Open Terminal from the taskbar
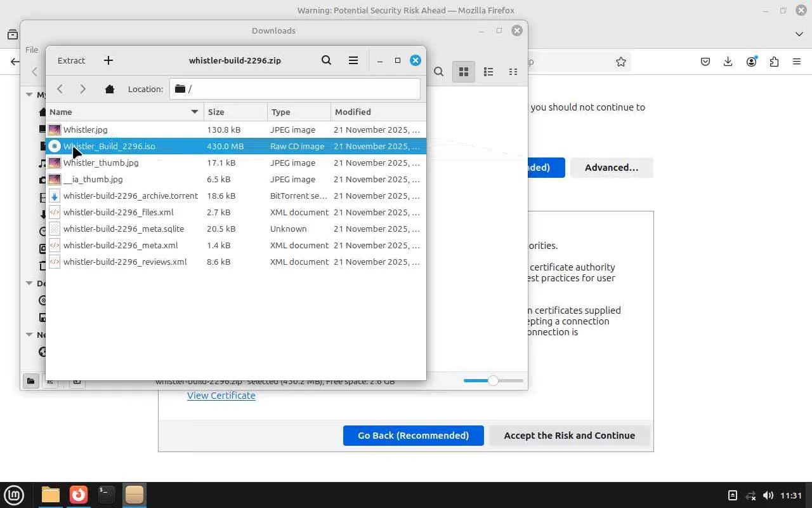The width and height of the screenshot is (812, 508). pos(107,495)
